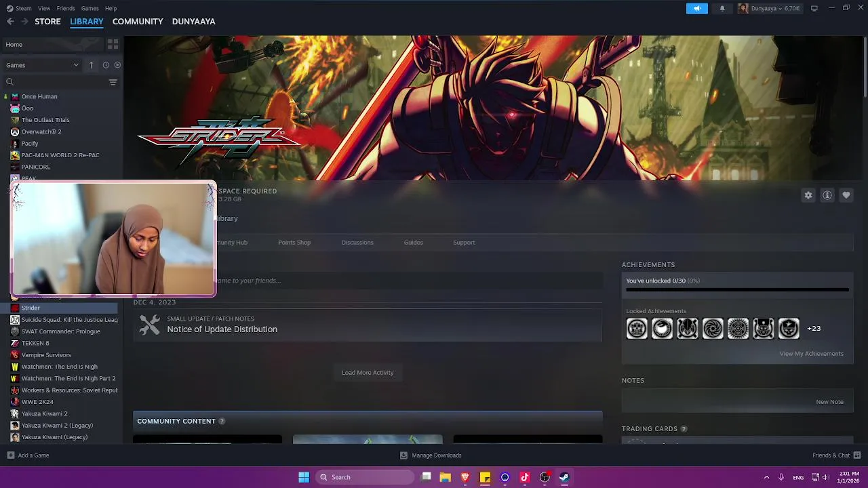This screenshot has width=868, height=488.
Task: Open File Explorer from taskbar
Action: click(x=446, y=477)
